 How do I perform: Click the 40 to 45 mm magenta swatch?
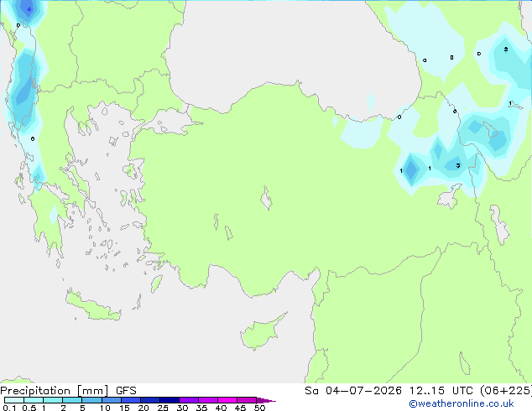point(227,400)
